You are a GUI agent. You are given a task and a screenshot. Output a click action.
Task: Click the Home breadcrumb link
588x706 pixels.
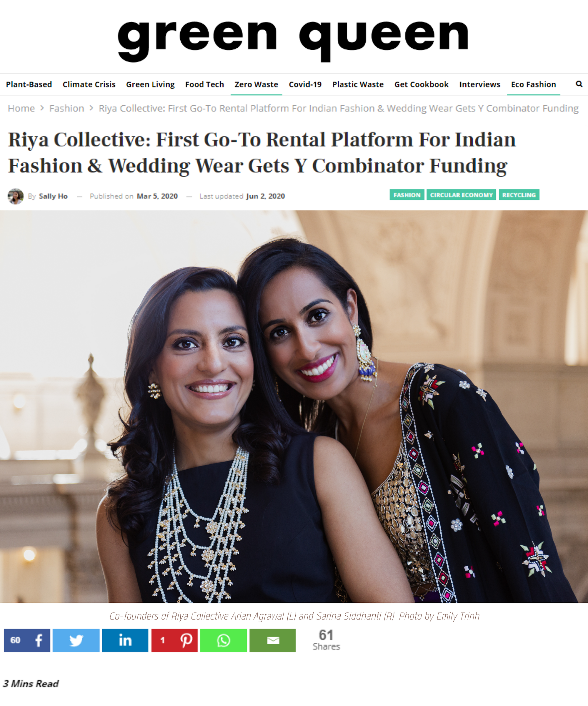pos(21,108)
